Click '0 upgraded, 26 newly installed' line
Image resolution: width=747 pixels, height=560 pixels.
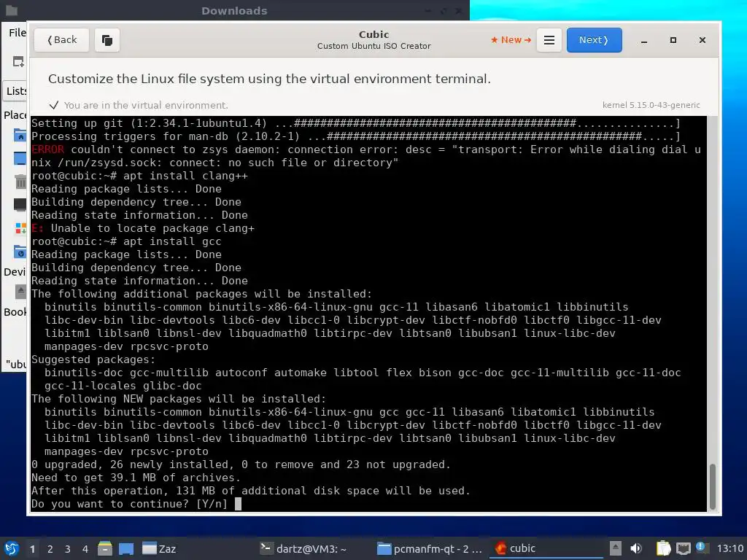pos(241,464)
